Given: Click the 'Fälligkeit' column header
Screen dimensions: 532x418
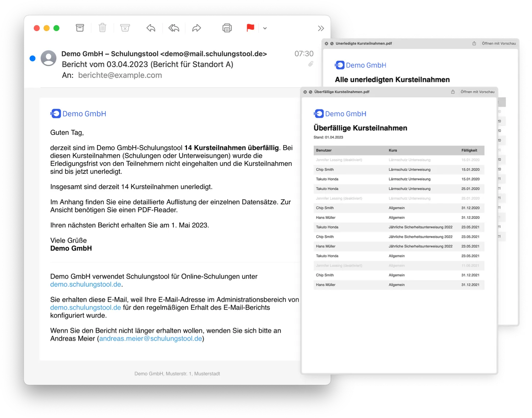Looking at the screenshot, I should (469, 150).
